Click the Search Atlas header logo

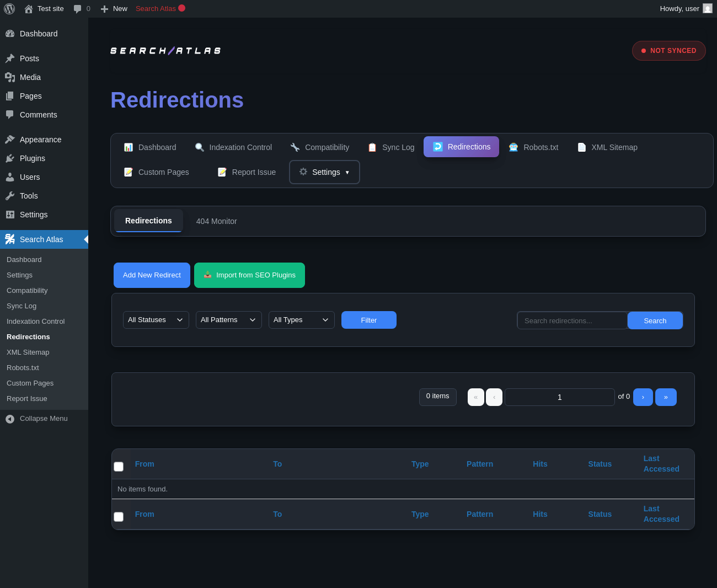coord(165,51)
